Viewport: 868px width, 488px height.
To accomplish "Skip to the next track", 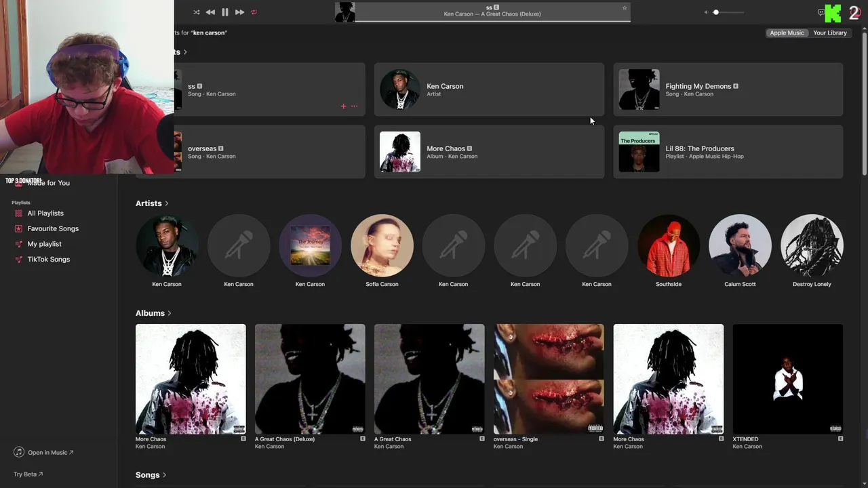I will pos(239,12).
